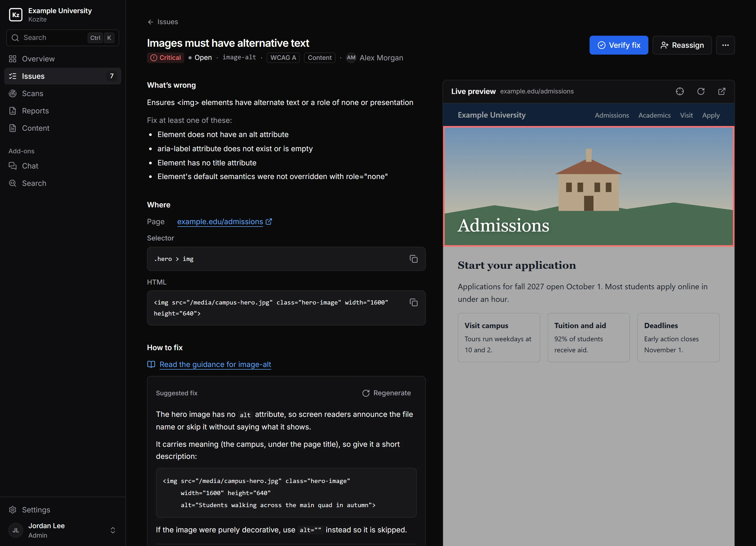756x546 pixels.
Task: Read the guidance for image-alt
Action: tap(215, 364)
